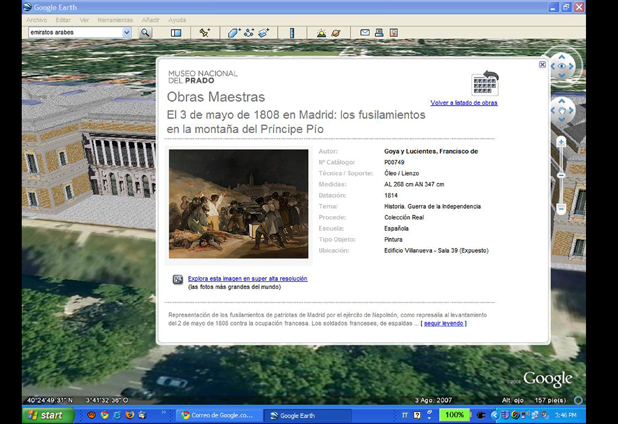The width and height of the screenshot is (618, 424).
Task: Click the Obras Maestras heading
Action: 216,97
